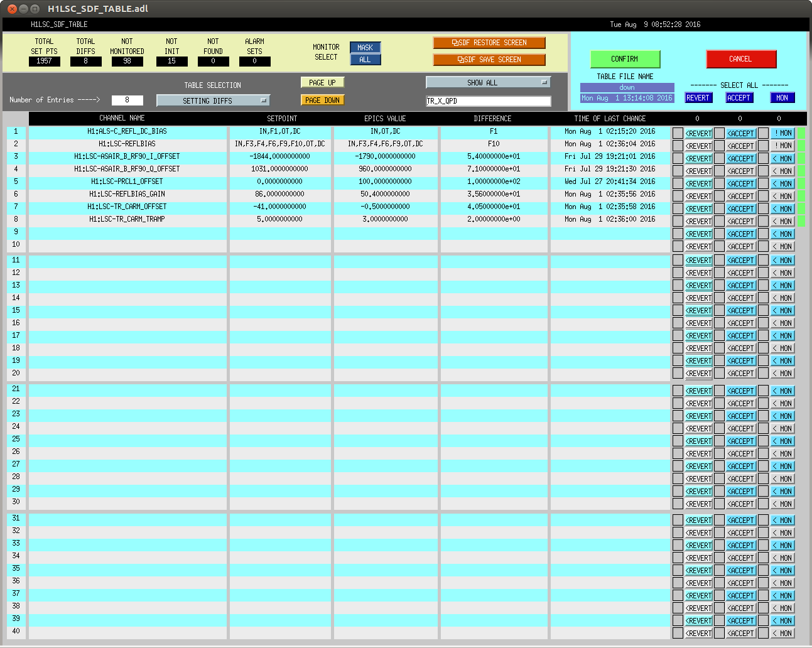The image size is (812, 648).
Task: Revert H1:LSC-ASAIR_B_RF90_Q_OFFSET in row 4
Action: pos(698,171)
